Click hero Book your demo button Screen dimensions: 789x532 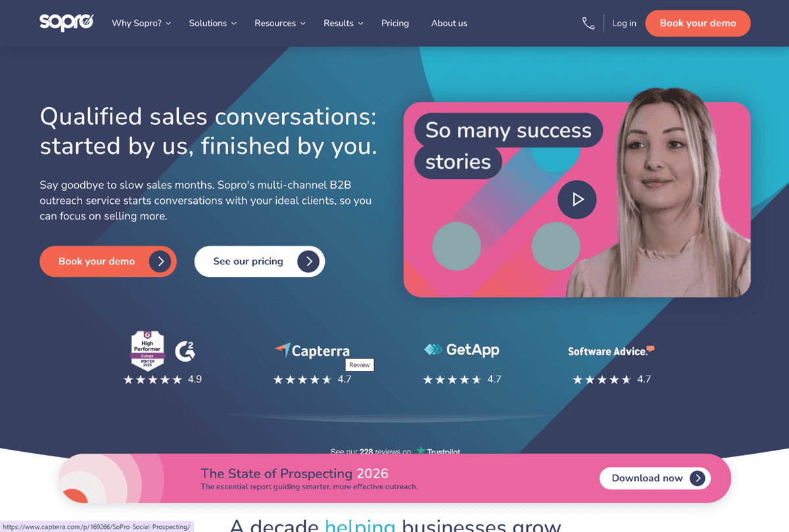point(108,261)
